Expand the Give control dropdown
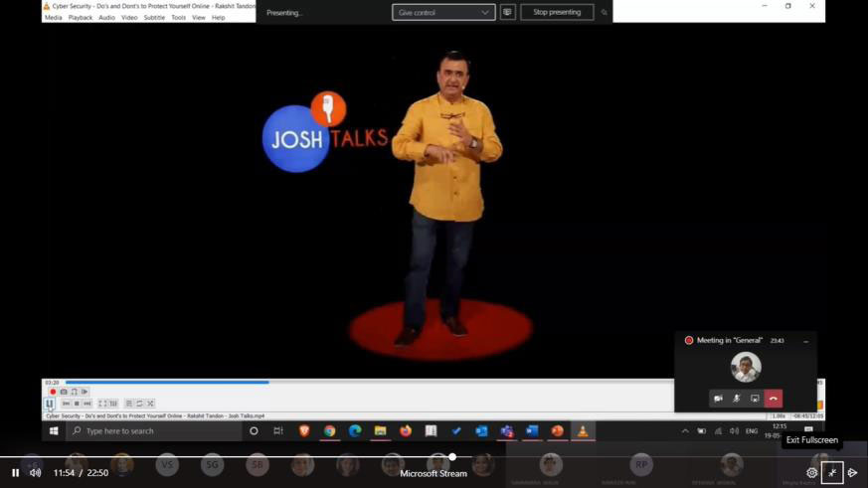 click(443, 12)
